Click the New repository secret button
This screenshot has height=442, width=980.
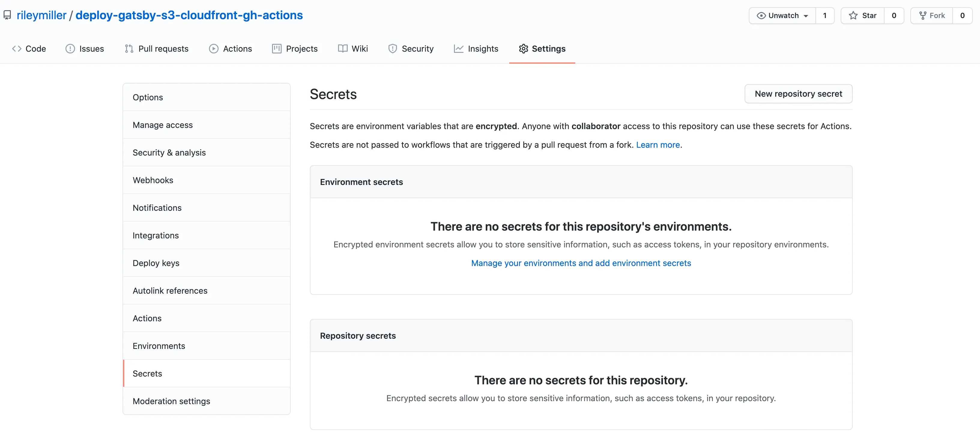point(798,94)
